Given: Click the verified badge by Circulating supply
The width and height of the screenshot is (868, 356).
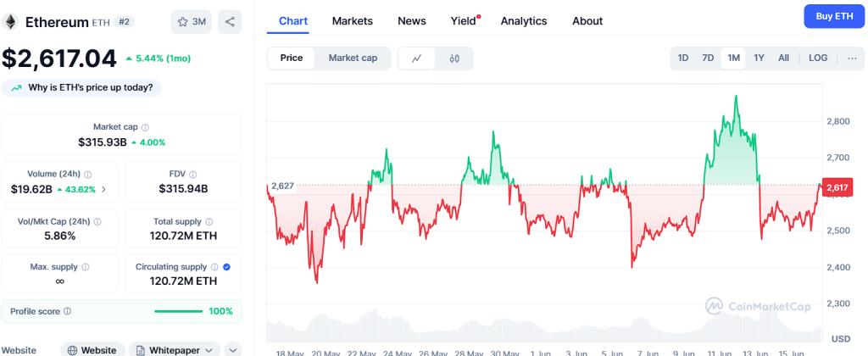Looking at the screenshot, I should coord(226,267).
